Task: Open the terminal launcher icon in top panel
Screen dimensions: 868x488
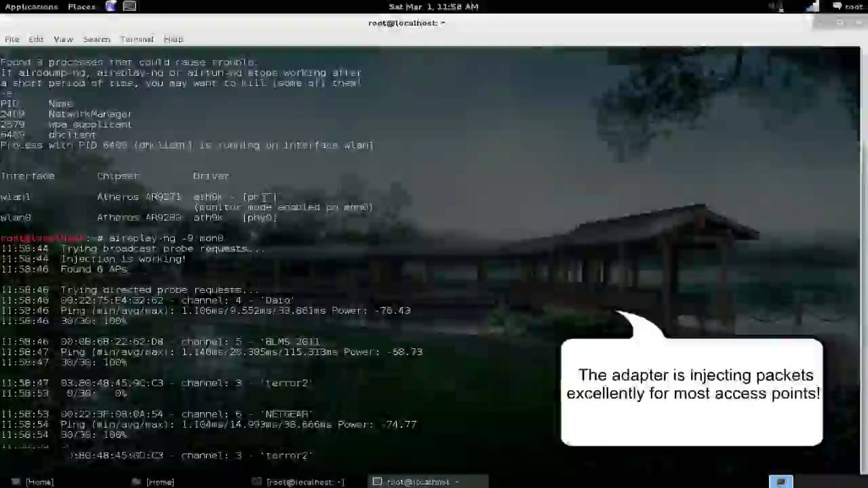Action: pos(130,6)
